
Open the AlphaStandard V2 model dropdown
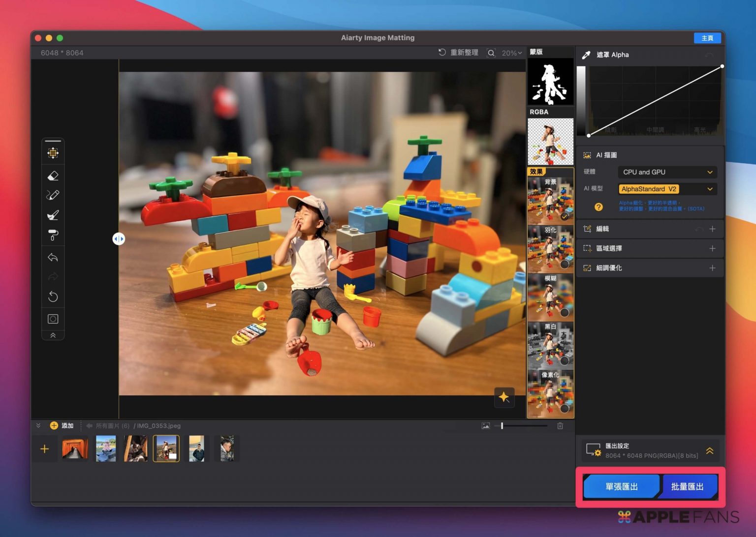[667, 189]
